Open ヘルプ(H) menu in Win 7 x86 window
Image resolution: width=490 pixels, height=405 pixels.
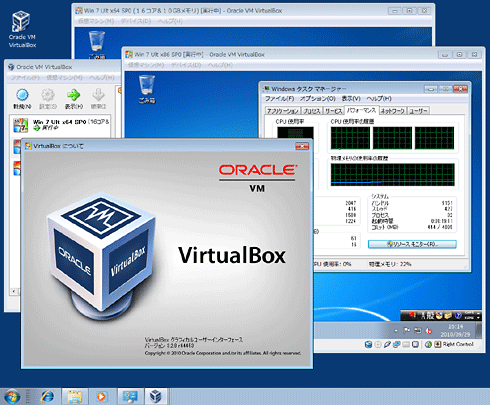(220, 65)
